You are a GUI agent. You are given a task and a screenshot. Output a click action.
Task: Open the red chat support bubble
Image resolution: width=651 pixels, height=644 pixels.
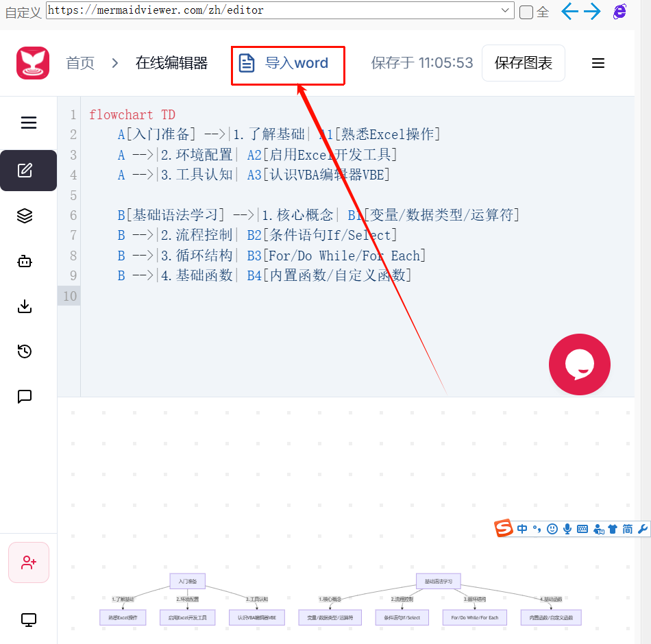click(579, 364)
